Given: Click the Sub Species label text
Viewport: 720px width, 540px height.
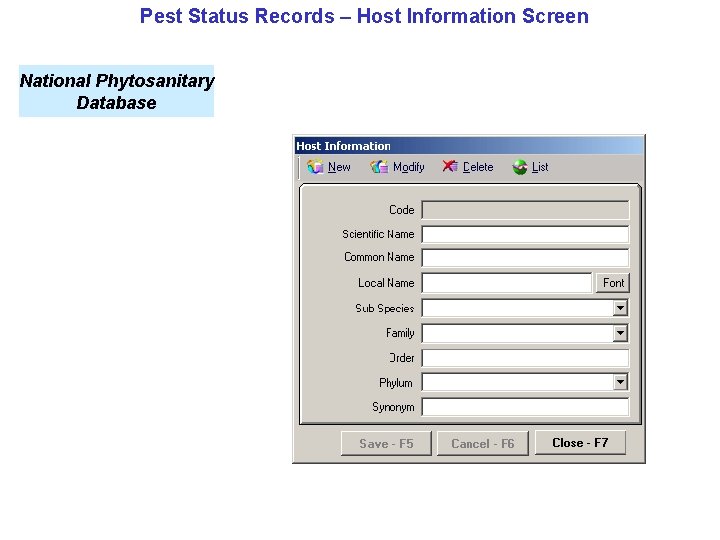Looking at the screenshot, I should pos(384,308).
